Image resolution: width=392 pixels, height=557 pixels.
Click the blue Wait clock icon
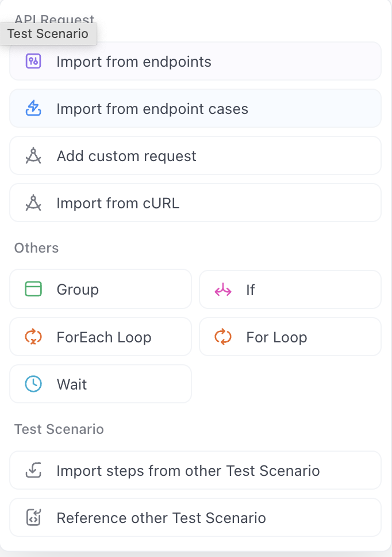[x=34, y=384]
